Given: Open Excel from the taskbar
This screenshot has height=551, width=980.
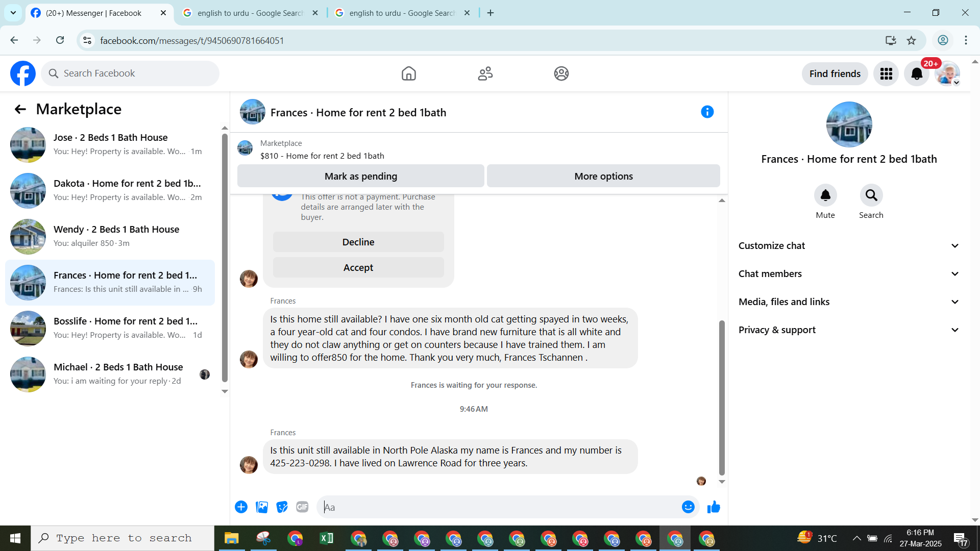Looking at the screenshot, I should tap(327, 539).
